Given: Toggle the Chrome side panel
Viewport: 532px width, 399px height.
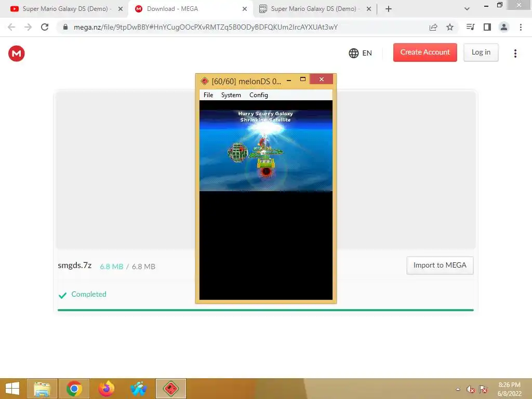Looking at the screenshot, I should 487,27.
